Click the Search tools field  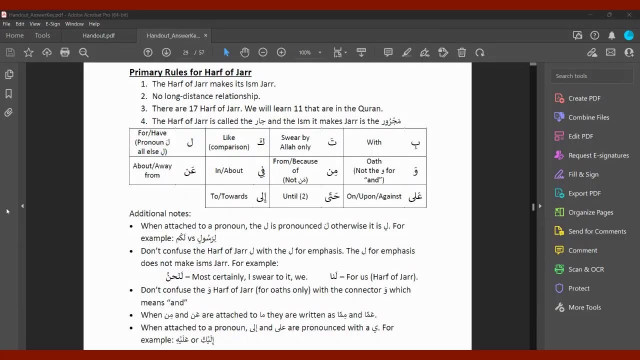[592, 76]
